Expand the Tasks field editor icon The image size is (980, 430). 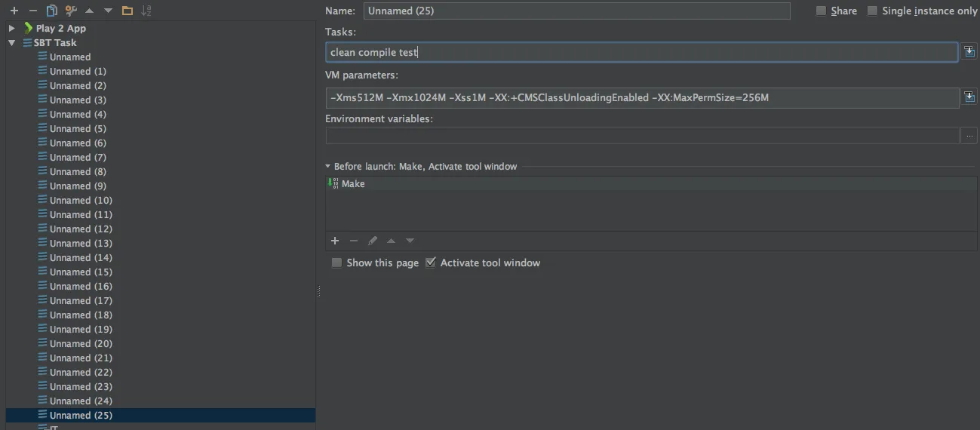pyautogui.click(x=969, y=52)
